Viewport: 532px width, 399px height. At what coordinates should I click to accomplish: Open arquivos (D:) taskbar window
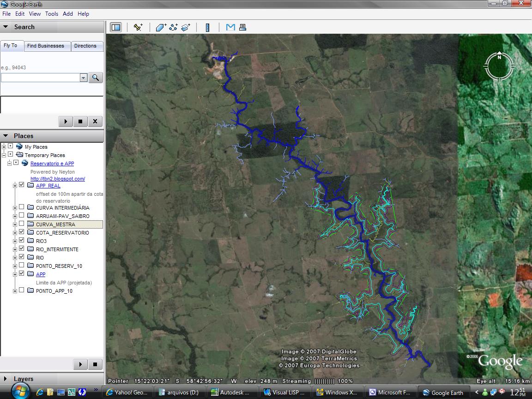click(181, 392)
